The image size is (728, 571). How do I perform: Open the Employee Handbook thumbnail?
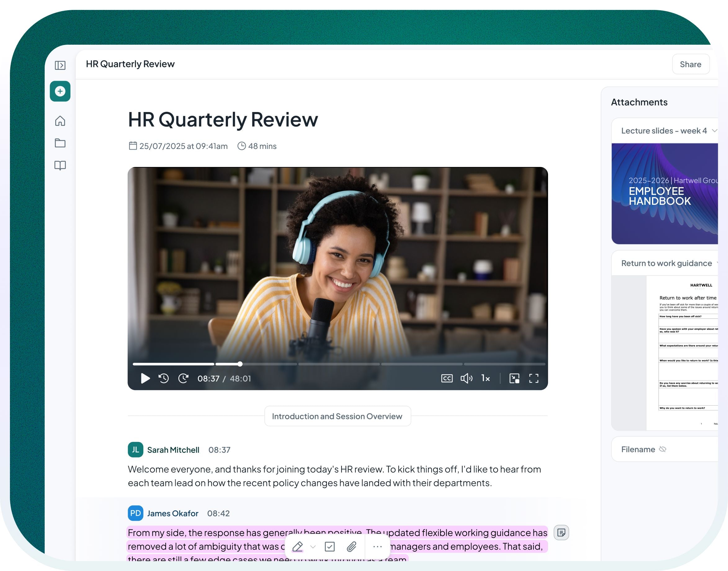pos(664,194)
